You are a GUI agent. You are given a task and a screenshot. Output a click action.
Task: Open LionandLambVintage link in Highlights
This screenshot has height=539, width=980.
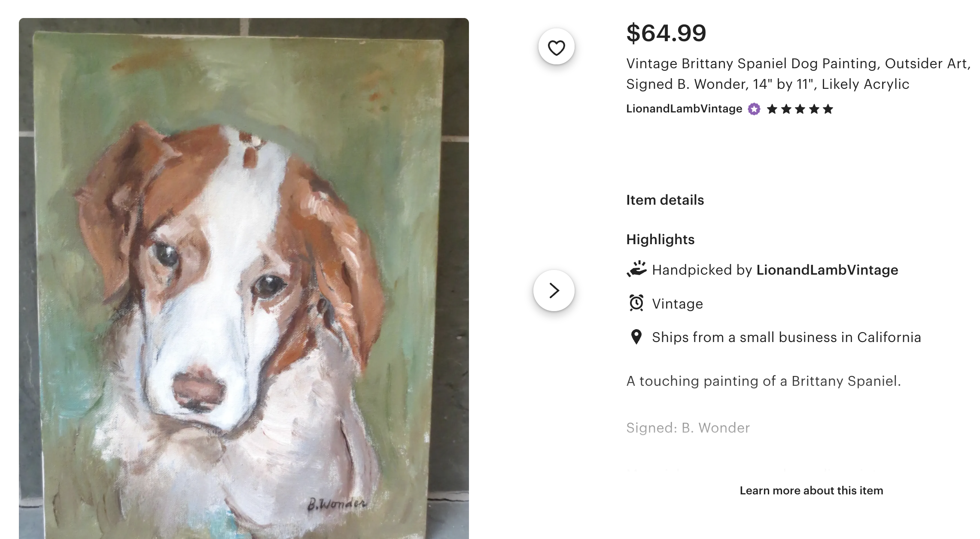[x=827, y=270]
